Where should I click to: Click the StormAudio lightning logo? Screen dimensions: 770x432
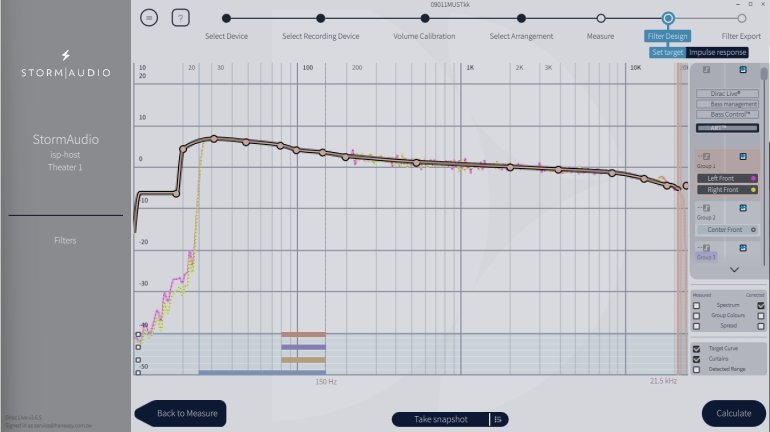pos(66,55)
